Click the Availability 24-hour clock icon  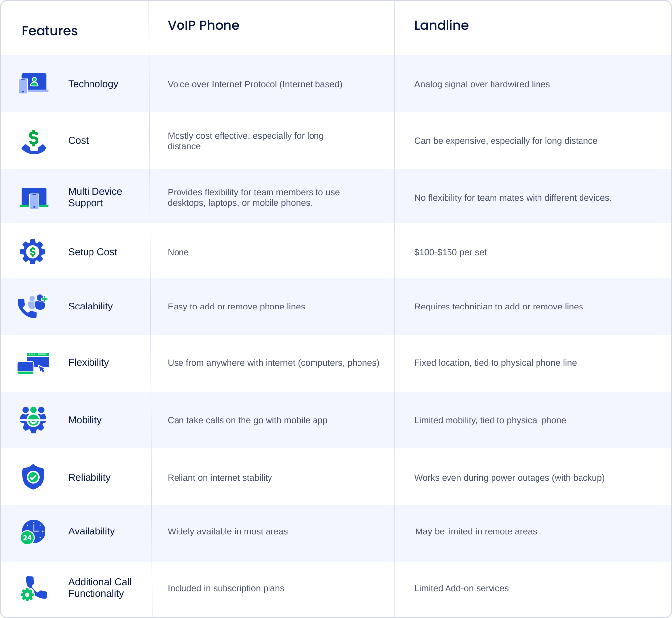[x=33, y=532]
